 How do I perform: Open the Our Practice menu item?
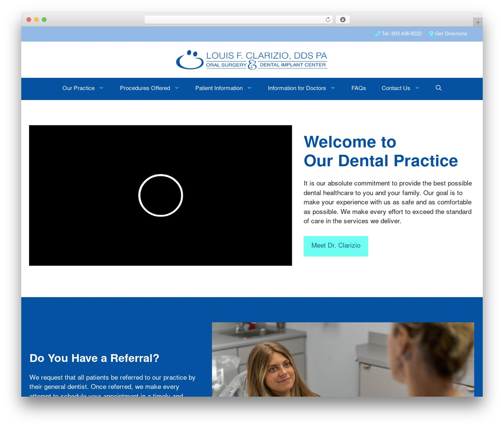coord(78,88)
